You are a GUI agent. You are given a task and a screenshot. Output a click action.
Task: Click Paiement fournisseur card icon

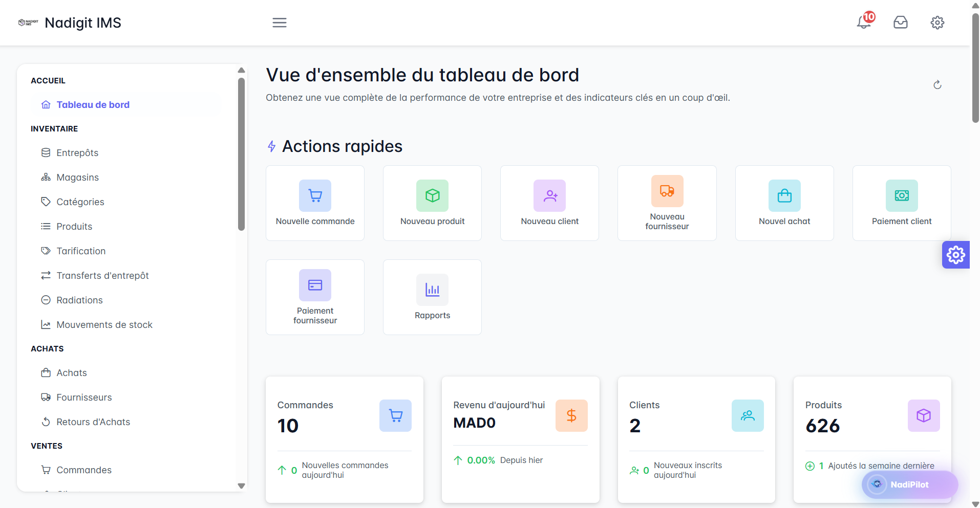point(315,285)
